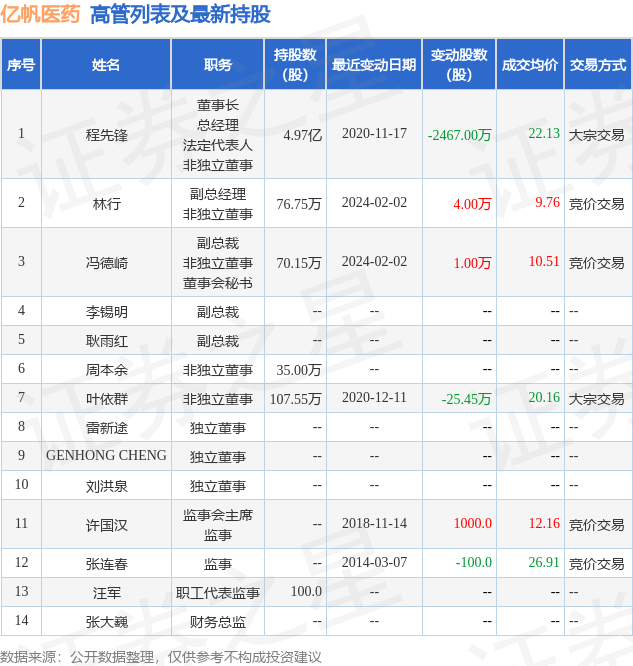Click the change value -25.45万
Image resolution: width=633 pixels, height=666 pixels.
(x=466, y=399)
